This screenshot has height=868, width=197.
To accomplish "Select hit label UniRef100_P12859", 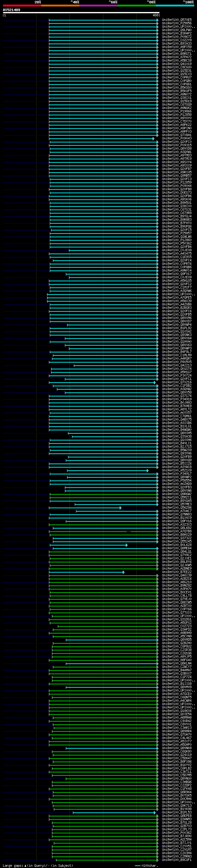I will coord(177,182).
